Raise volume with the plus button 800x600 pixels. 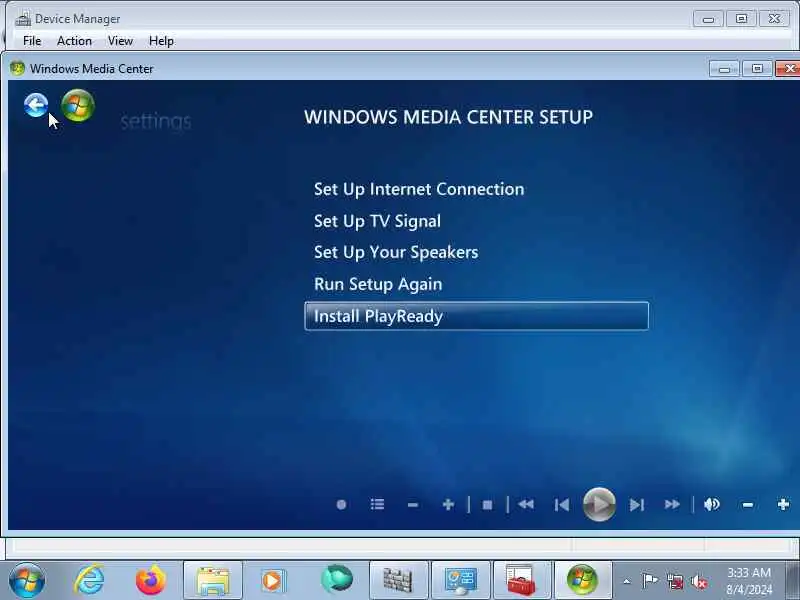point(783,505)
